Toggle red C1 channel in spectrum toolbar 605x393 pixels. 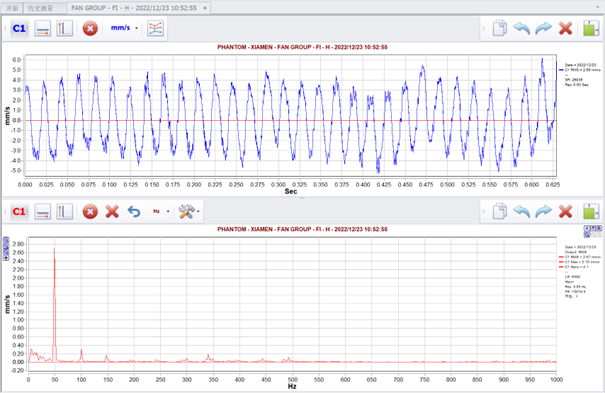pyautogui.click(x=19, y=211)
